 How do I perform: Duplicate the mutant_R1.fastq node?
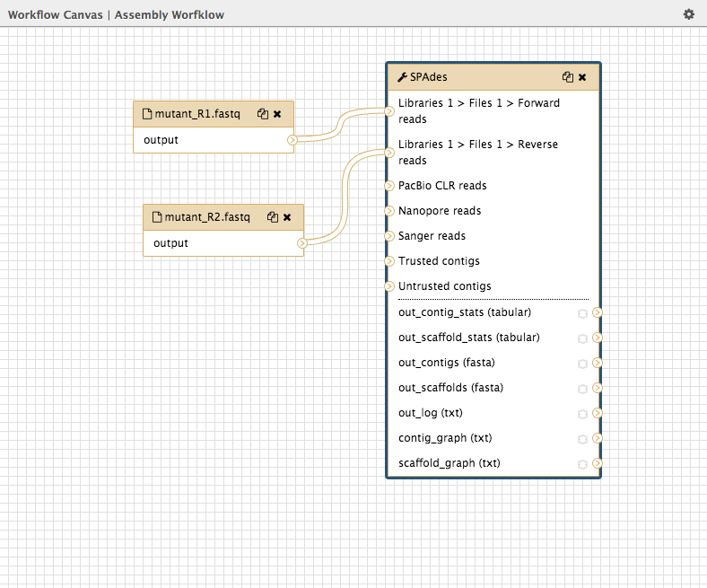click(263, 114)
